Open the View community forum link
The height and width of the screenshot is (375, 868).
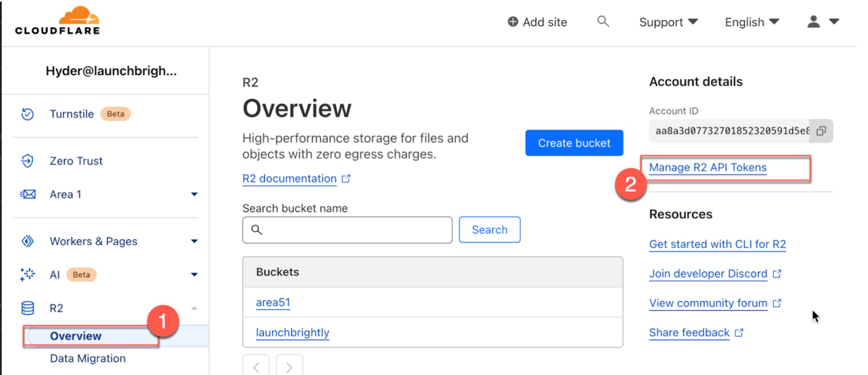pos(708,303)
